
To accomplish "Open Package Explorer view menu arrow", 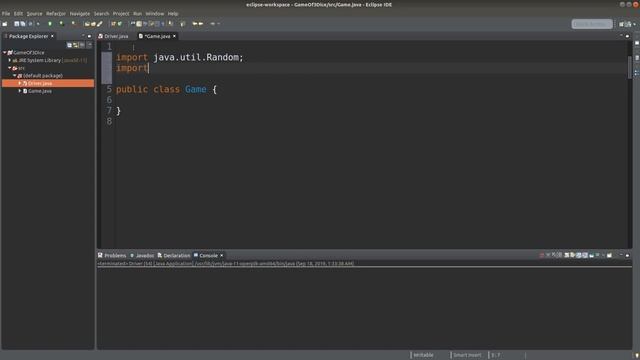I will point(89,44).
